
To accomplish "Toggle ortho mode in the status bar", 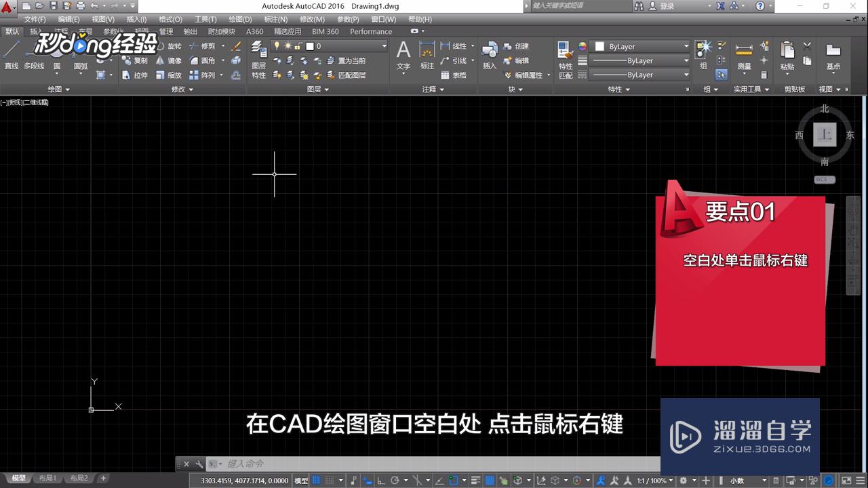I will click(x=380, y=479).
